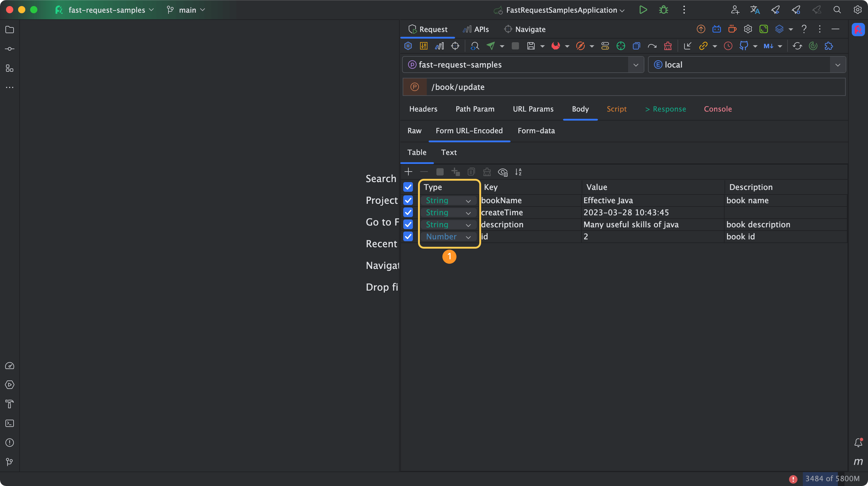Click the plus add row icon
Viewport: 868px width, 486px height.
[408, 172]
